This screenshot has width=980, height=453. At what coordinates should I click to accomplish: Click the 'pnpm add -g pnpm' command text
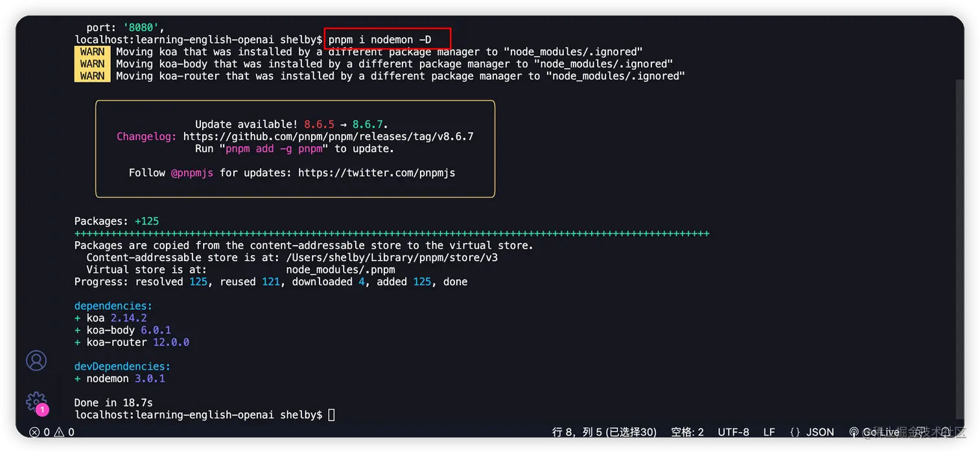pyautogui.click(x=274, y=149)
